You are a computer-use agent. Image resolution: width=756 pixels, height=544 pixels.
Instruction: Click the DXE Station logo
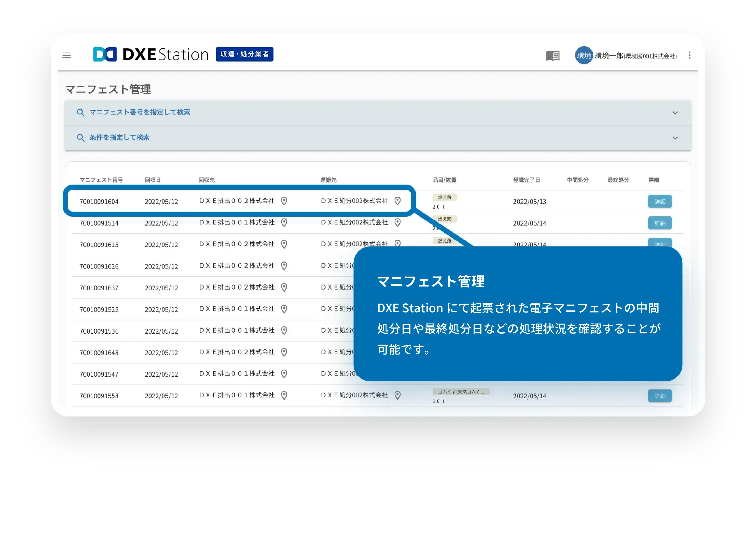pos(151,54)
